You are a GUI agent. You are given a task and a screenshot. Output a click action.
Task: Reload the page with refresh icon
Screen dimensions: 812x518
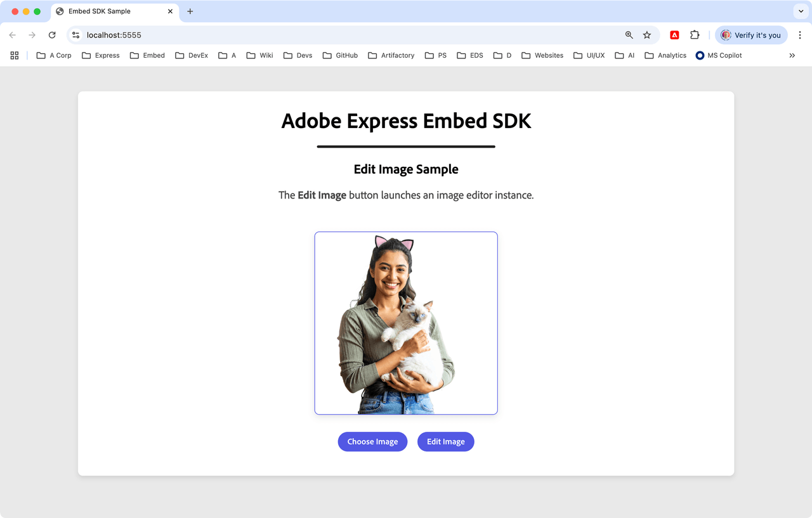click(x=52, y=36)
